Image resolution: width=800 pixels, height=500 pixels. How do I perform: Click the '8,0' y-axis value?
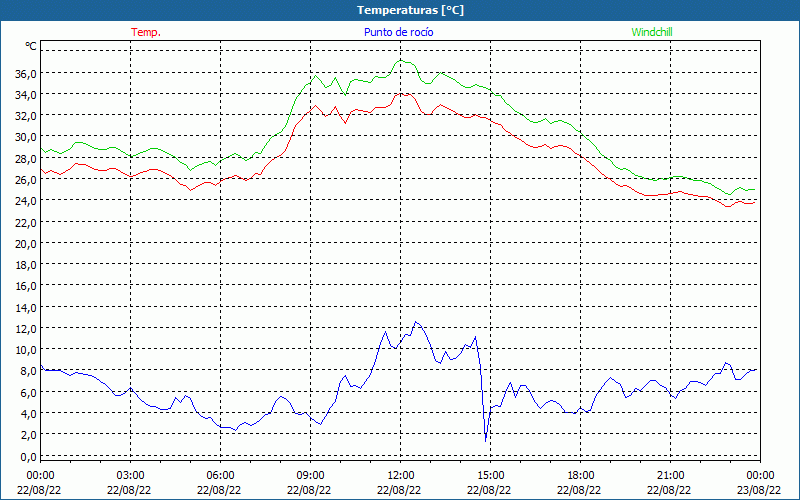coord(28,371)
